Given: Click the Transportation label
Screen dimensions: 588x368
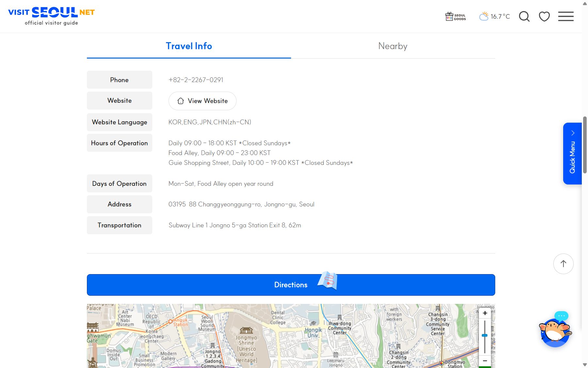Looking at the screenshot, I should (120, 225).
